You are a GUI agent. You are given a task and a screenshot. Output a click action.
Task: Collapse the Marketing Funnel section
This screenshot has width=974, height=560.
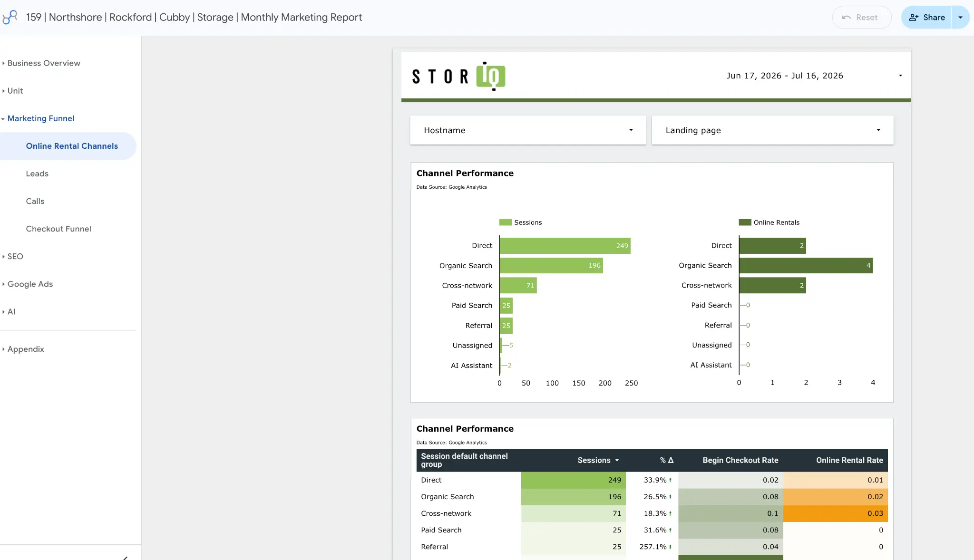pyautogui.click(x=41, y=118)
